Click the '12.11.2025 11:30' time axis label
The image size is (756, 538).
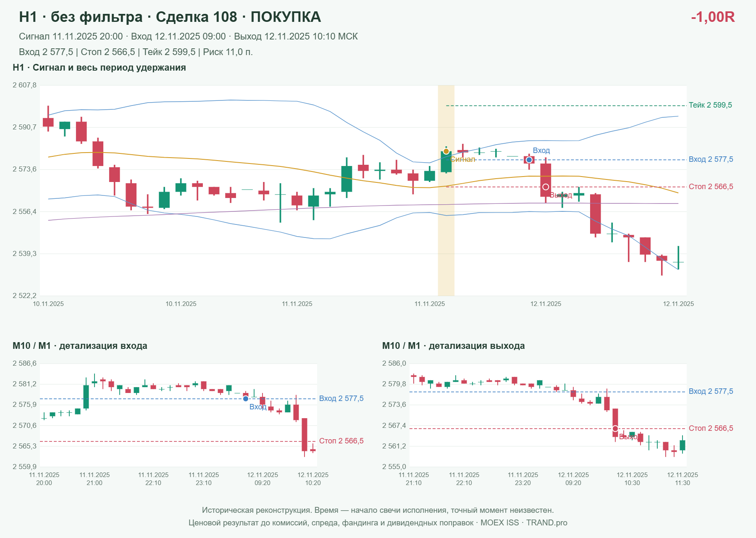pyautogui.click(x=682, y=479)
